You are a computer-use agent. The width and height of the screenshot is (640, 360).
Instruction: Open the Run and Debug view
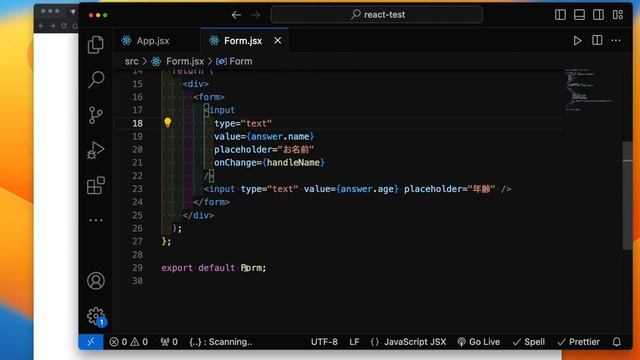(96, 150)
